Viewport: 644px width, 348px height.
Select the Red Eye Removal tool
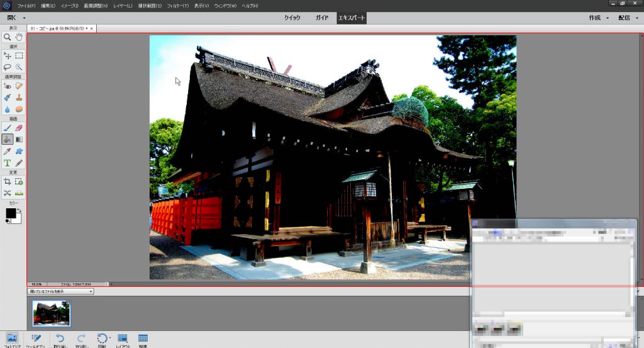[x=8, y=86]
